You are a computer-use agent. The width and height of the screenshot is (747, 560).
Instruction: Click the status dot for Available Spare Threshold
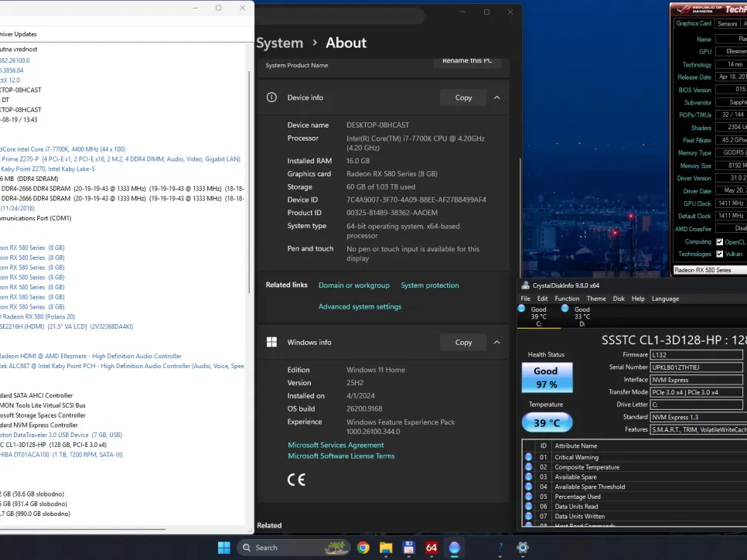[x=528, y=487]
